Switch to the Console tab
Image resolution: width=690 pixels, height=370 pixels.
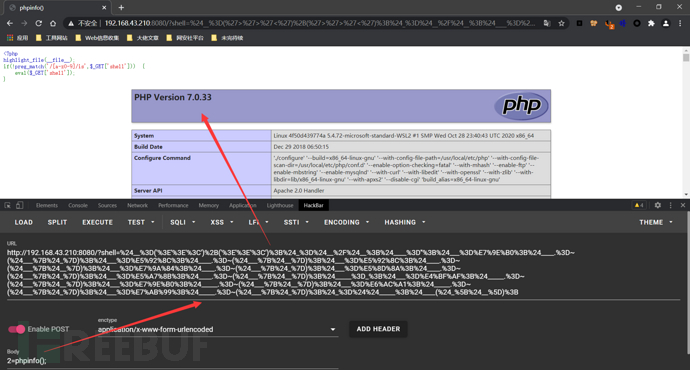pyautogui.click(x=78, y=205)
